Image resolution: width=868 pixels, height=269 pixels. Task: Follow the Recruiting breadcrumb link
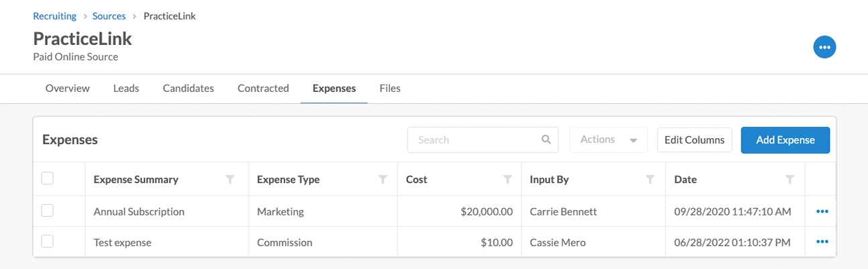click(55, 15)
